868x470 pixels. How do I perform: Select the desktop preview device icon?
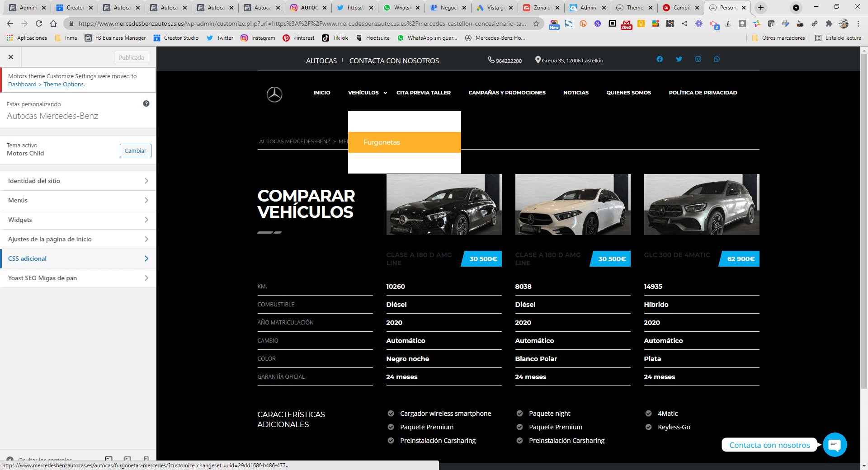(108, 459)
